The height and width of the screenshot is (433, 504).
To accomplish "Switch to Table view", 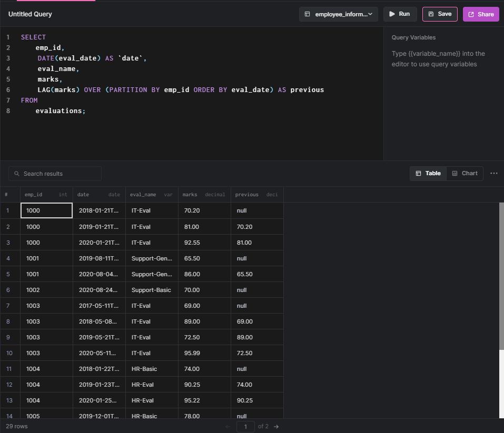I will click(428, 174).
